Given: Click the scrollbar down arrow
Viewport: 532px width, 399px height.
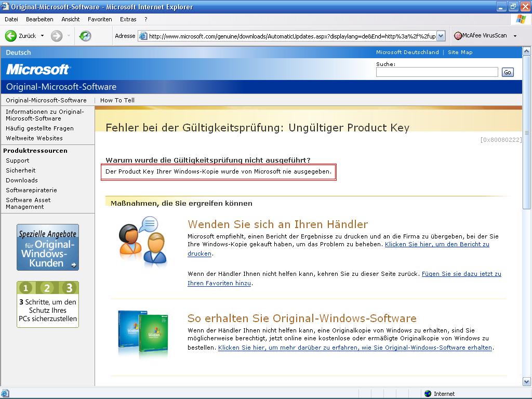Looking at the screenshot, I should tap(527, 382).
